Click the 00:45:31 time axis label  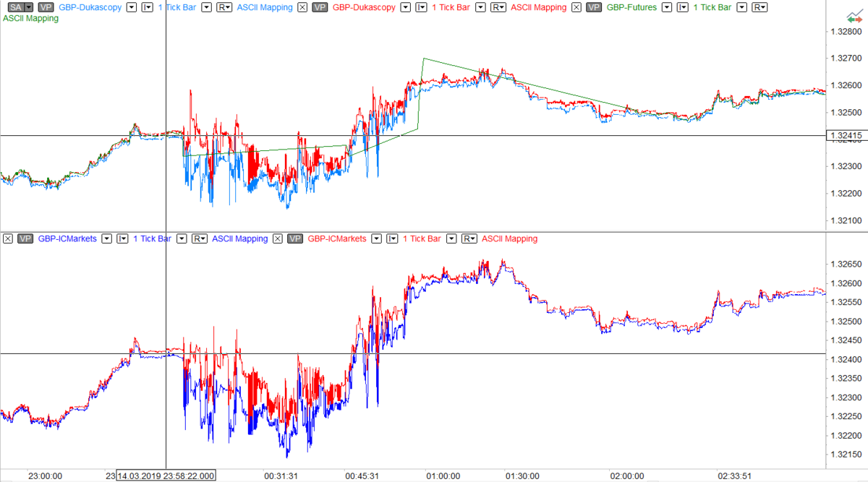pos(362,476)
